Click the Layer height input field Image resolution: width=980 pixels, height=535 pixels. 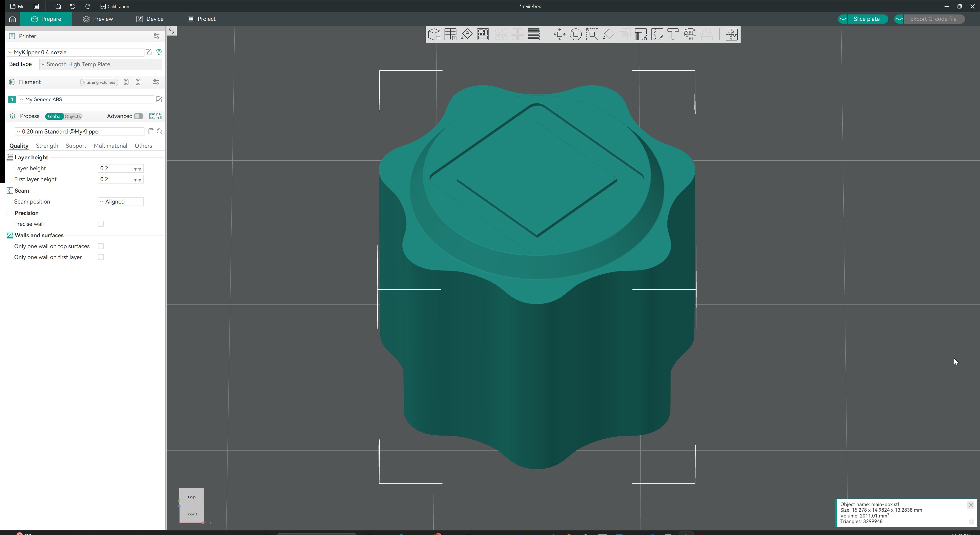(x=121, y=169)
